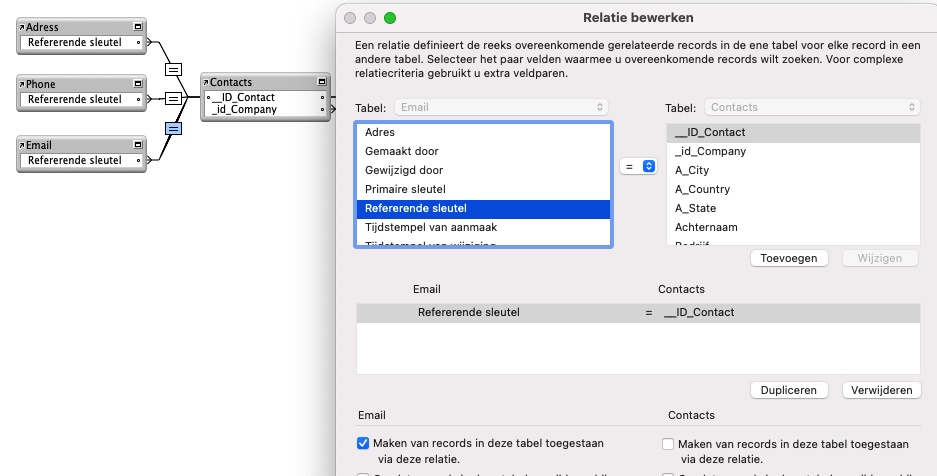The width and height of the screenshot is (937, 476).
Task: Collapse the Adress table occurrence box
Action: [137, 27]
